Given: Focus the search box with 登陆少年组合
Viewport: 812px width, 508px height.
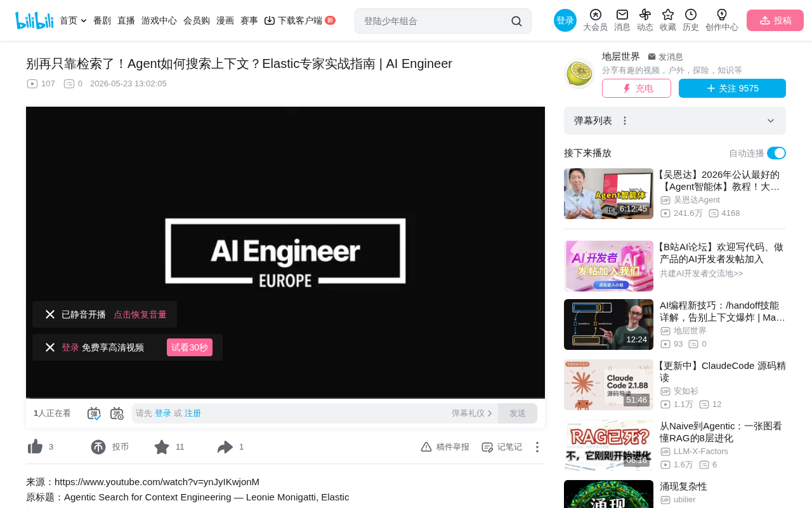Looking at the screenshot, I should point(435,21).
